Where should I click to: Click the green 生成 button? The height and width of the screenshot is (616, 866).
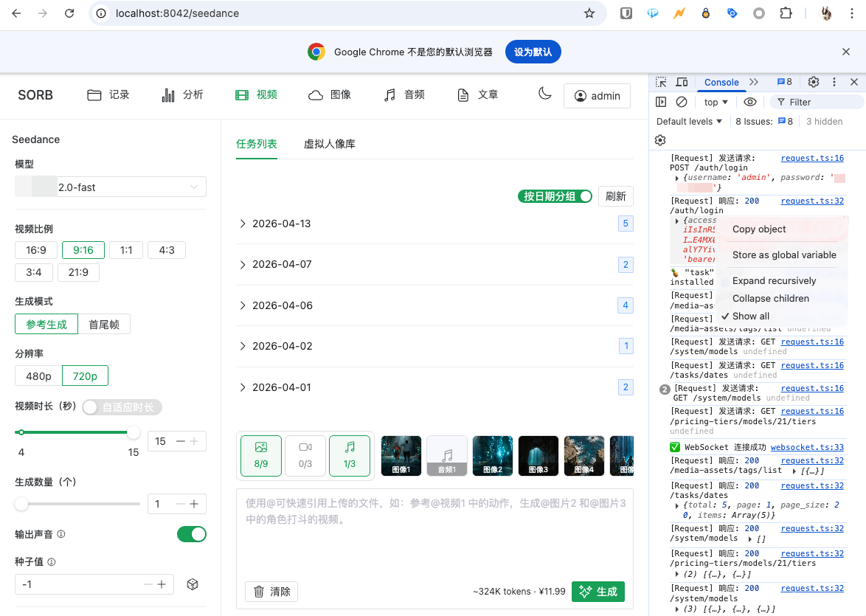pos(597,592)
